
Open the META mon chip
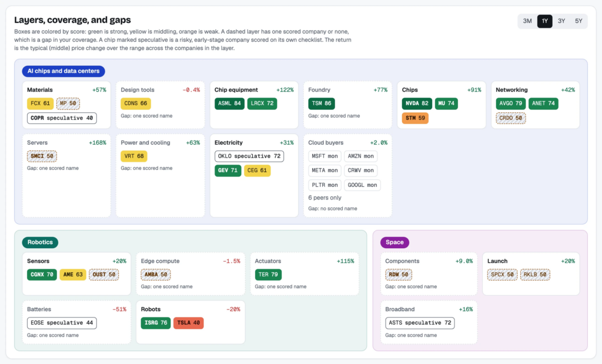(325, 171)
